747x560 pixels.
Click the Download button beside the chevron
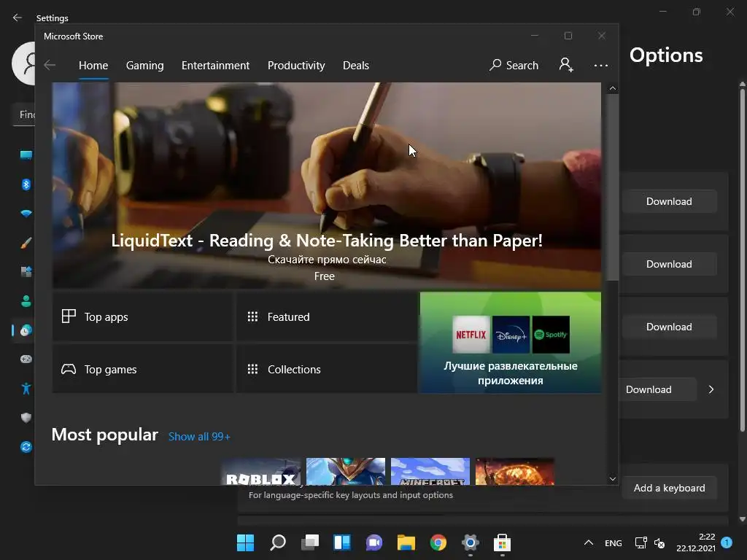[x=657, y=389]
